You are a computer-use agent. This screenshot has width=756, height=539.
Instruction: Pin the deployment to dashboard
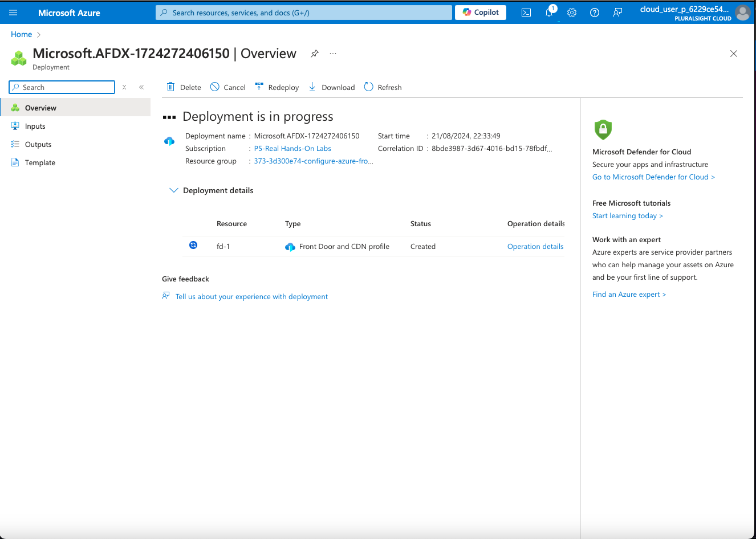pyautogui.click(x=314, y=54)
